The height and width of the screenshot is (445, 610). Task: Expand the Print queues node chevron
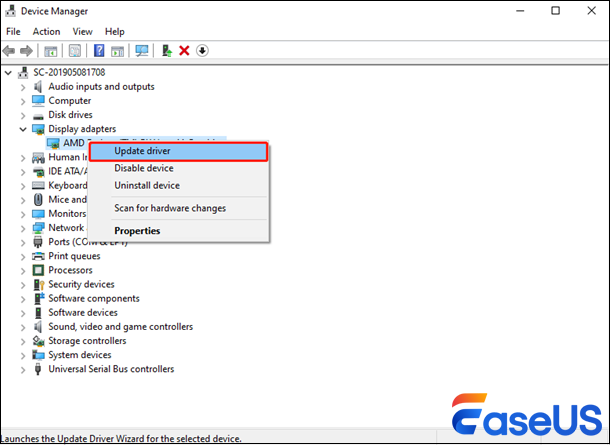[x=23, y=256]
